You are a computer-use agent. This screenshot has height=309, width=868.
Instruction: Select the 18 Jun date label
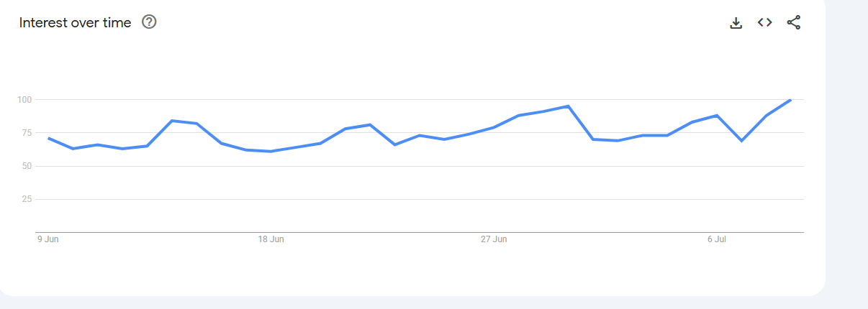(x=271, y=239)
